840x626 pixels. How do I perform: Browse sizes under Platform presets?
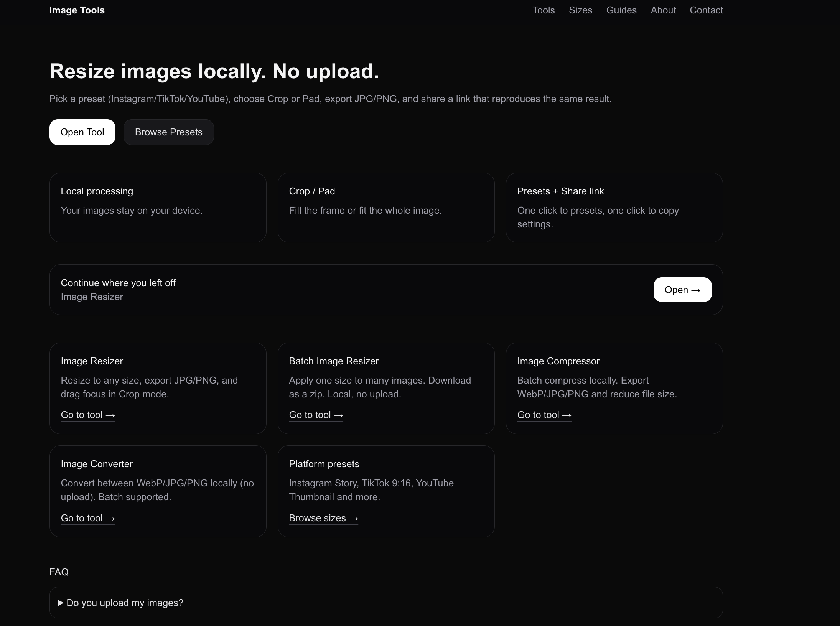click(x=323, y=518)
